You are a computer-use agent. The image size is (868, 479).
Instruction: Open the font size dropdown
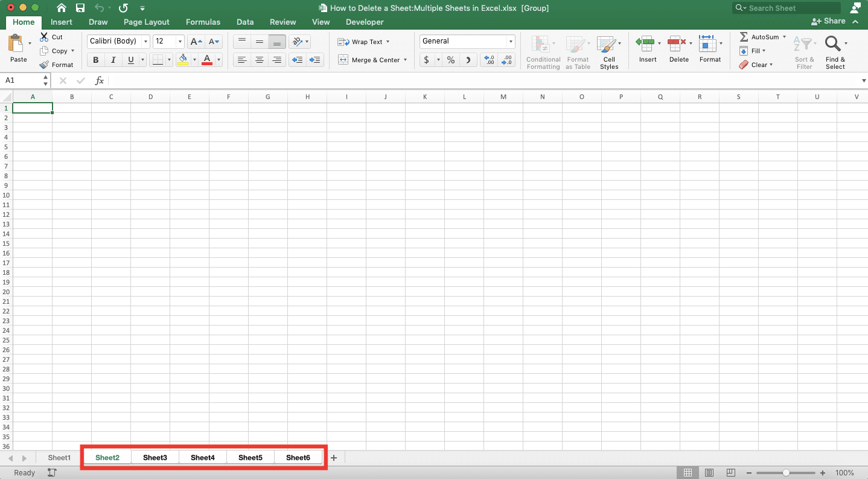click(x=179, y=41)
